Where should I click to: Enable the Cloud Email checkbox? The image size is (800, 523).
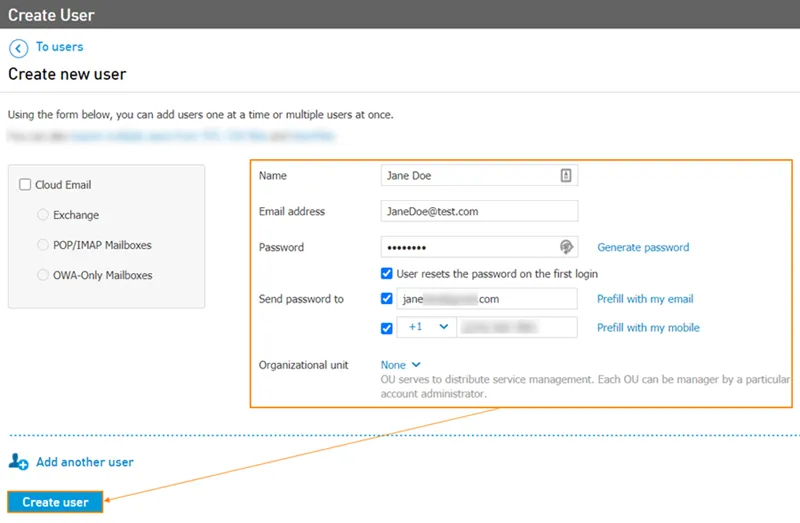coord(25,184)
